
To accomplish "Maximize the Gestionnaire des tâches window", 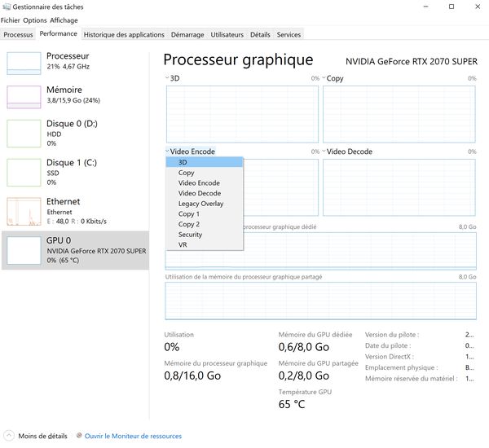I will coord(452,7).
